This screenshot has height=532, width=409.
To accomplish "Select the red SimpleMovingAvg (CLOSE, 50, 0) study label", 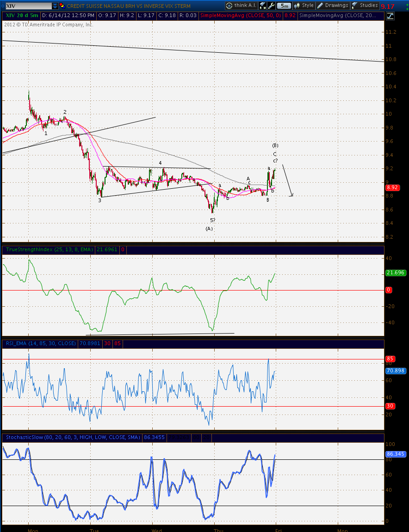I will pyautogui.click(x=241, y=16).
